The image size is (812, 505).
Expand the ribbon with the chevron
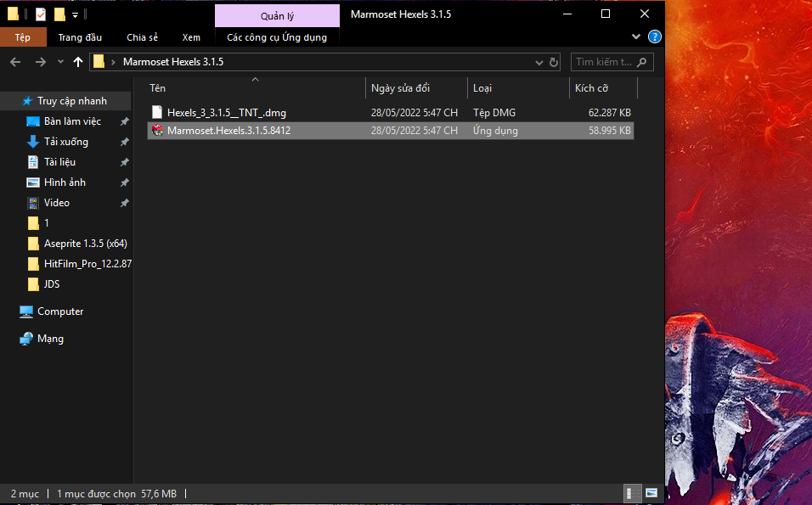coord(637,37)
